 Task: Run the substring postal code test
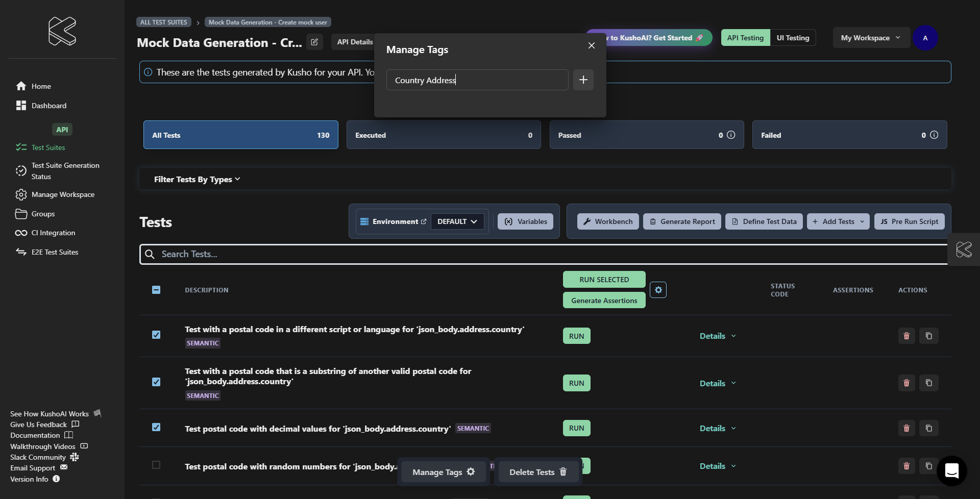pos(576,383)
